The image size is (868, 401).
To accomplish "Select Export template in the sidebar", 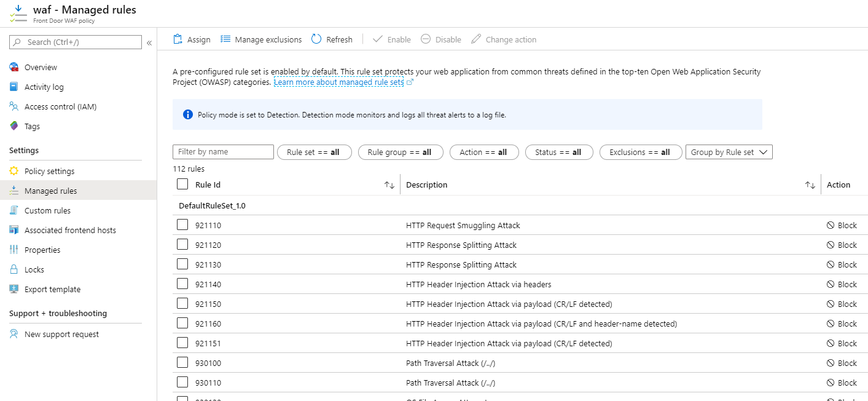I will click(x=52, y=289).
